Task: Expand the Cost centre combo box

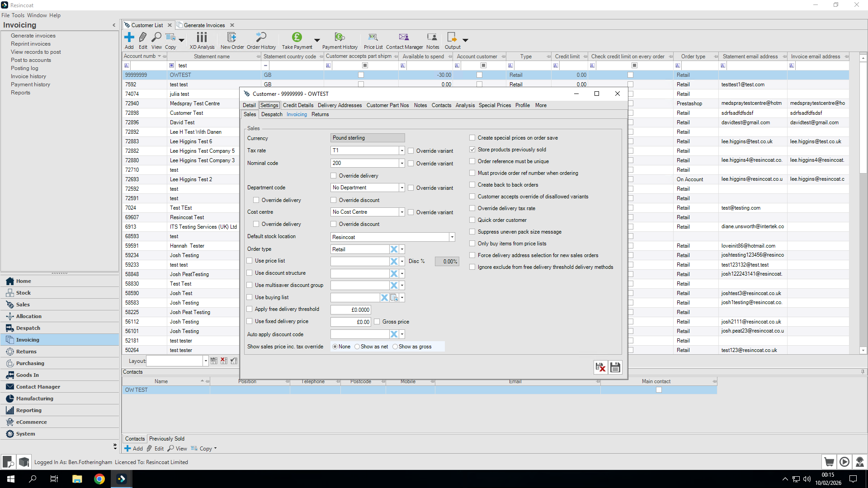Action: [401, 212]
